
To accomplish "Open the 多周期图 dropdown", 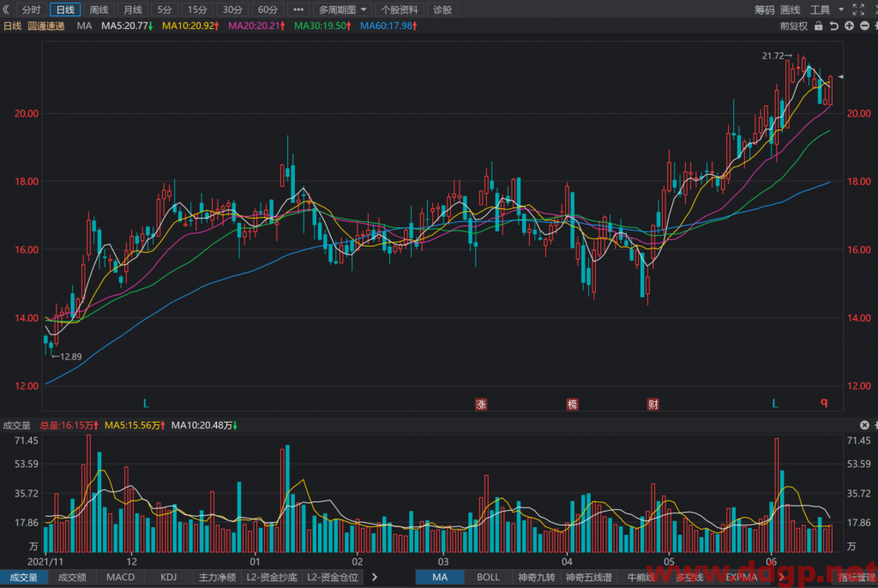I will [x=342, y=9].
